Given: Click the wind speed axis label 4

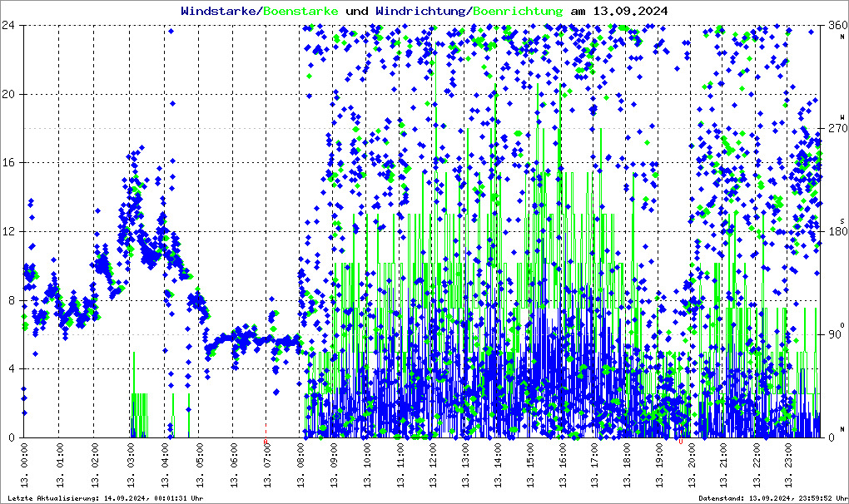Looking at the screenshot, I should point(11,369).
